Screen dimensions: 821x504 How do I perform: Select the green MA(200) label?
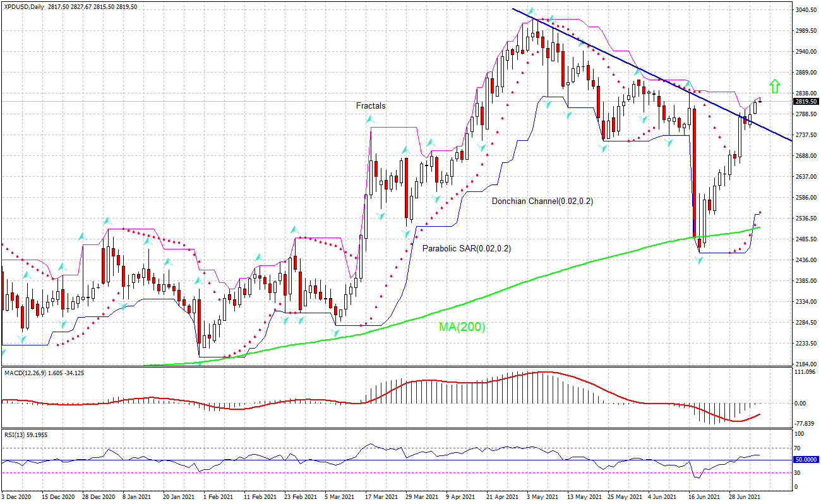[x=462, y=327]
